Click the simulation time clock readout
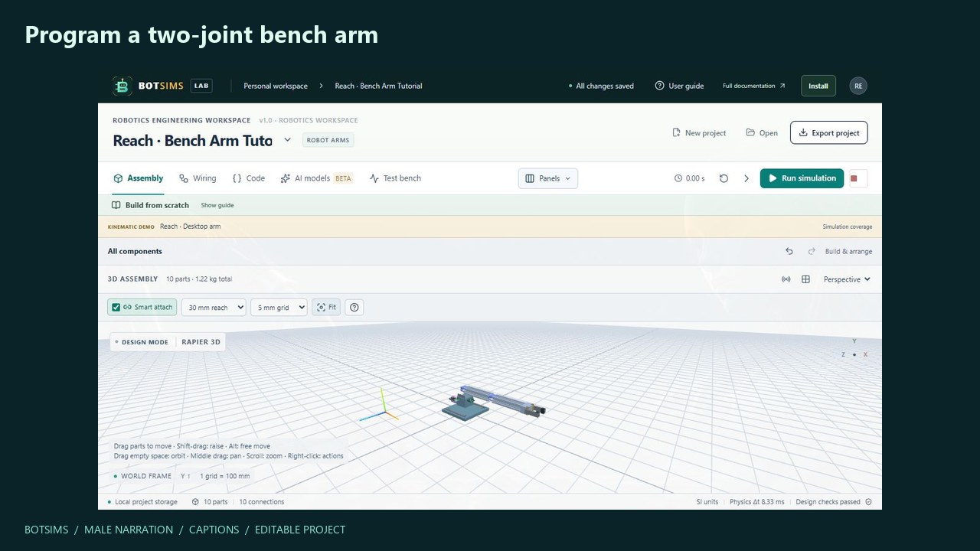 tap(689, 178)
